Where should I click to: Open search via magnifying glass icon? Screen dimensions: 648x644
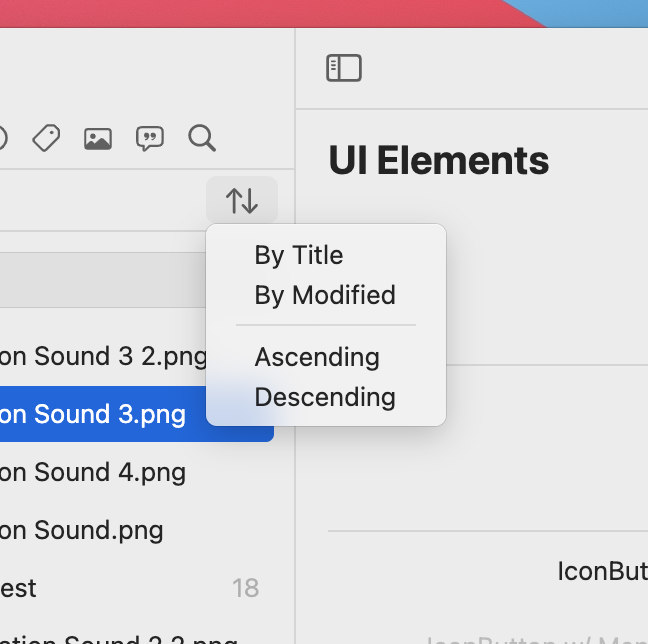[x=202, y=138]
